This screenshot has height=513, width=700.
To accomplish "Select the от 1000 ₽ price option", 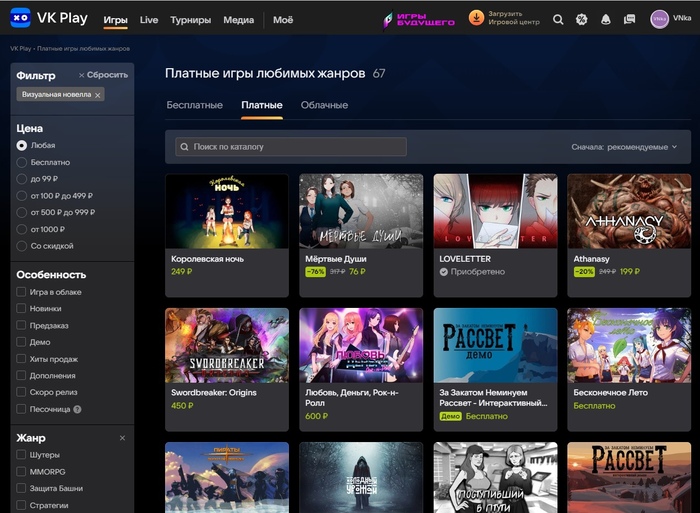I will pyautogui.click(x=21, y=229).
